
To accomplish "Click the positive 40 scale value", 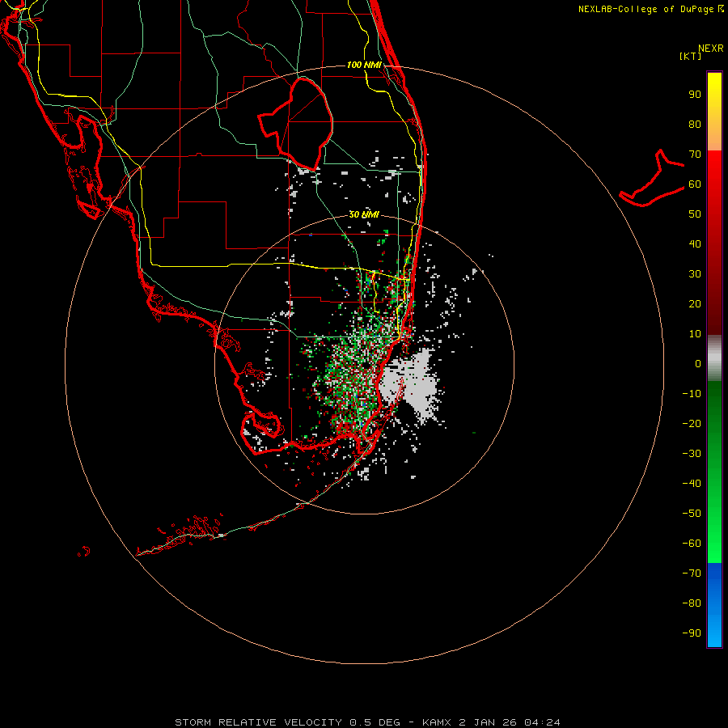I will [695, 244].
